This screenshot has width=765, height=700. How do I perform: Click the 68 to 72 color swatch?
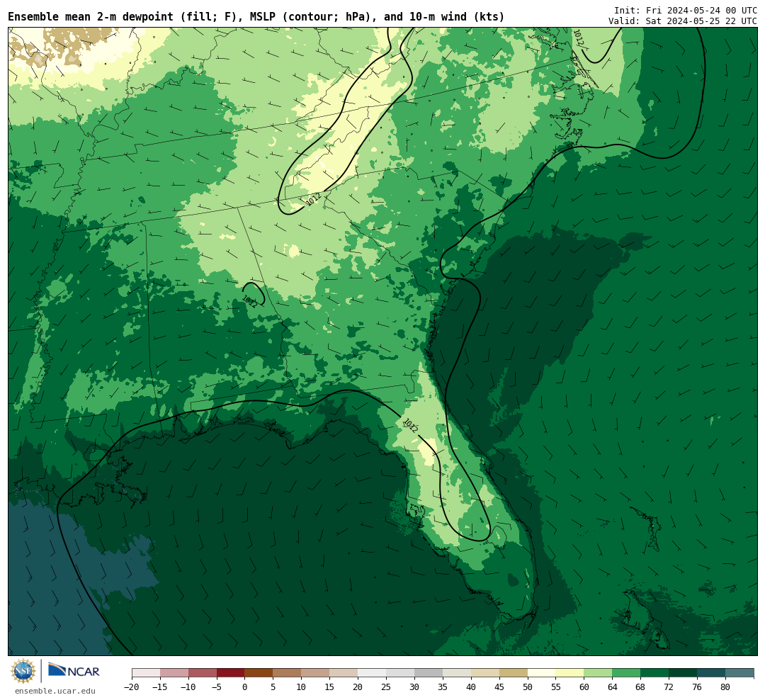(x=655, y=672)
